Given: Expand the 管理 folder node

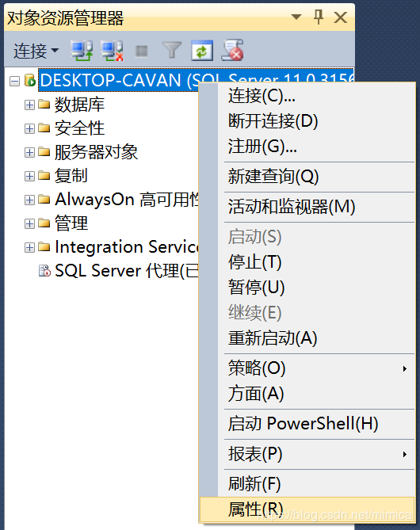Looking at the screenshot, I should pyautogui.click(x=29, y=223).
